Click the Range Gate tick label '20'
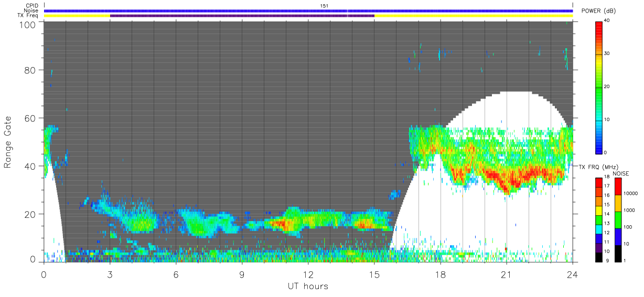 click(x=30, y=214)
